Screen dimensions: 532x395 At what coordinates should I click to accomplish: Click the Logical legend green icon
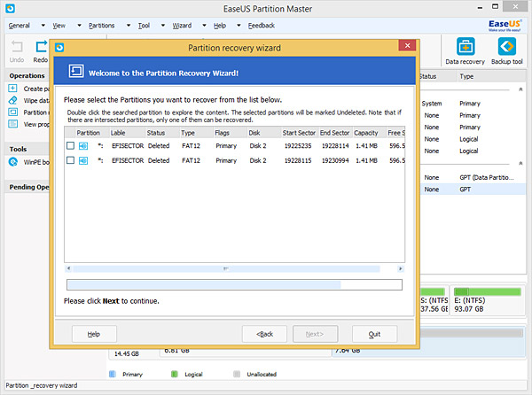(175, 374)
